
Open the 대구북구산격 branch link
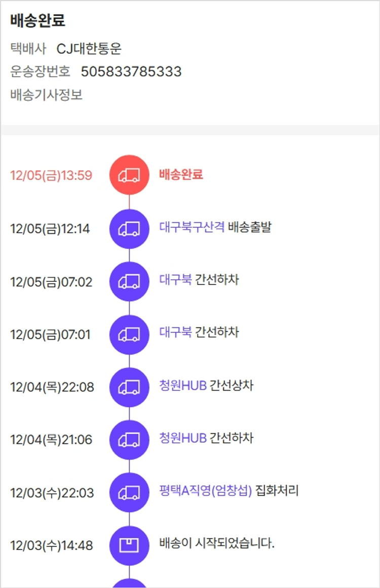192,227
